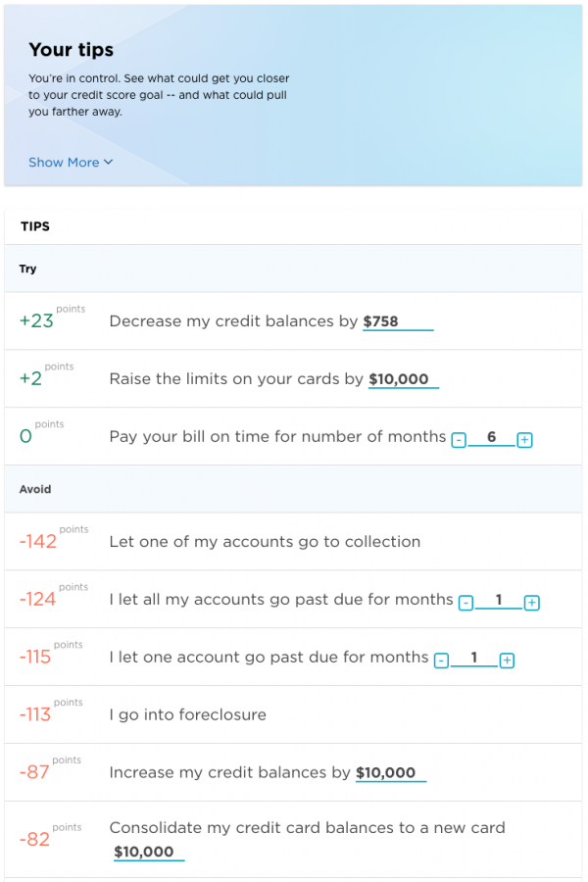
Task: Click plus icon for all accounts past due
Action: click(x=531, y=603)
